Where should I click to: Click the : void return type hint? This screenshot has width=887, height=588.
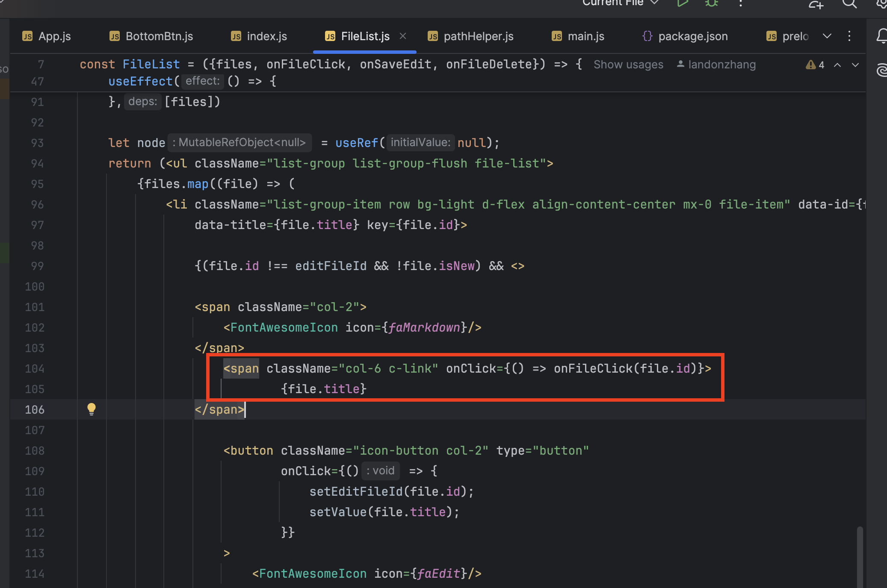381,470
